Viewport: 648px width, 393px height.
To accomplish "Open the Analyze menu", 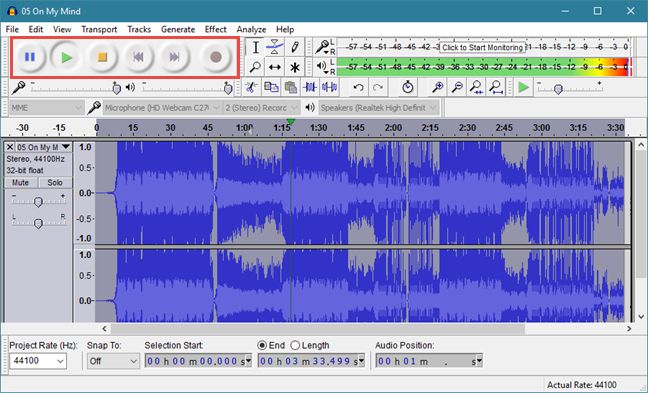I will click(x=251, y=29).
